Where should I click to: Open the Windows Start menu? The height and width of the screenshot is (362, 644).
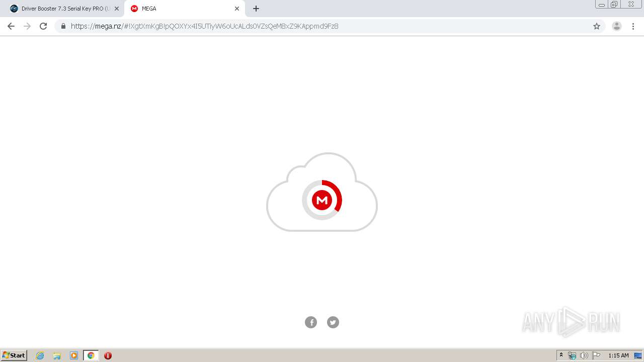[14, 355]
